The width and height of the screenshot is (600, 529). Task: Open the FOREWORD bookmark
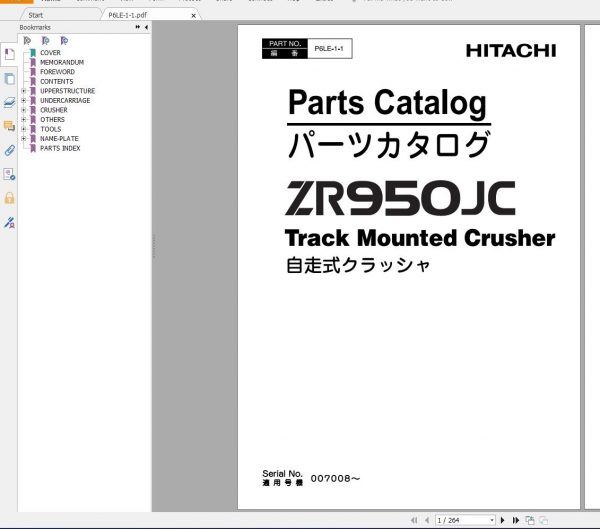tap(57, 72)
